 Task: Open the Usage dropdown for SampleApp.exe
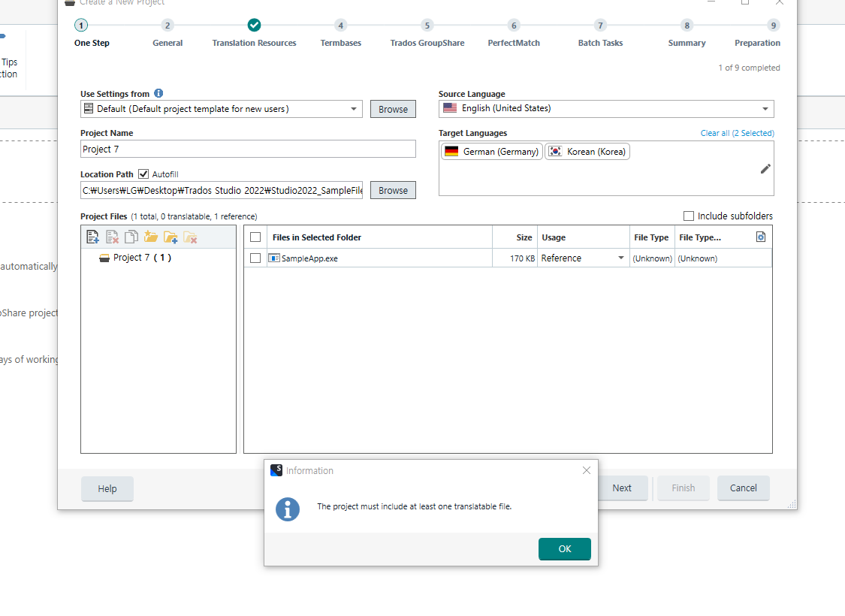click(x=623, y=258)
